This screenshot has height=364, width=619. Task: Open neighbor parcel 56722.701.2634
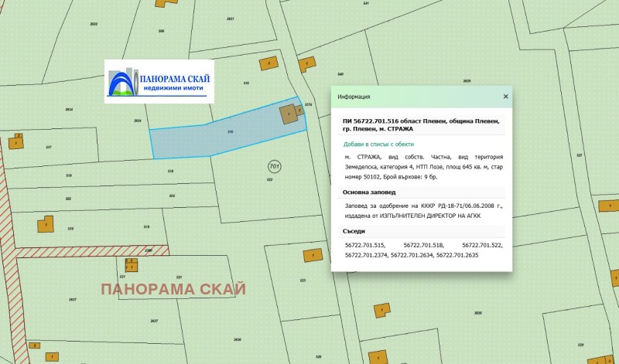(x=412, y=254)
